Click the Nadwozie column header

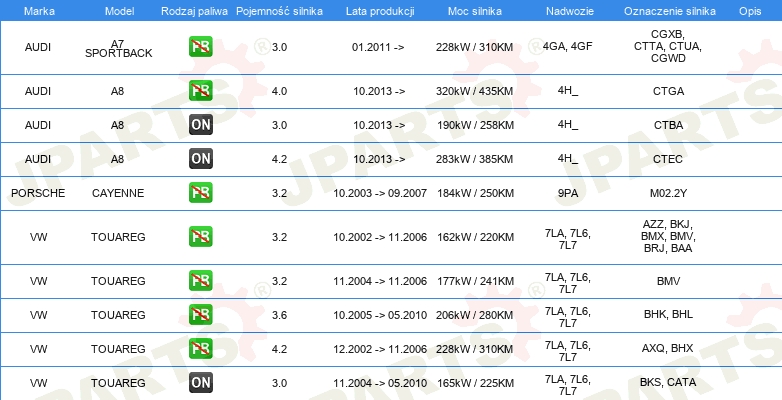(570, 11)
